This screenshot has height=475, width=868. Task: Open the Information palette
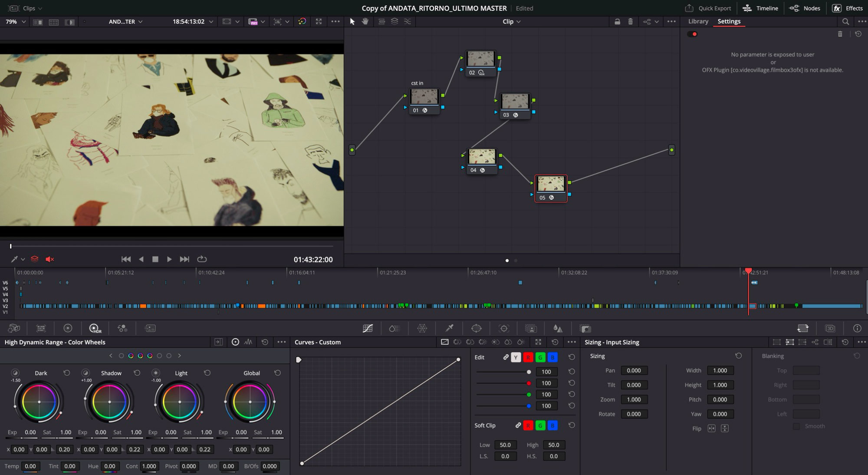click(x=857, y=328)
